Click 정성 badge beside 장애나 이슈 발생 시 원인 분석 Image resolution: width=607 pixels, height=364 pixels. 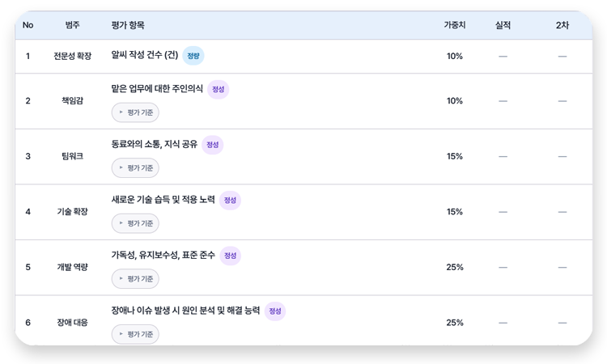click(x=275, y=311)
